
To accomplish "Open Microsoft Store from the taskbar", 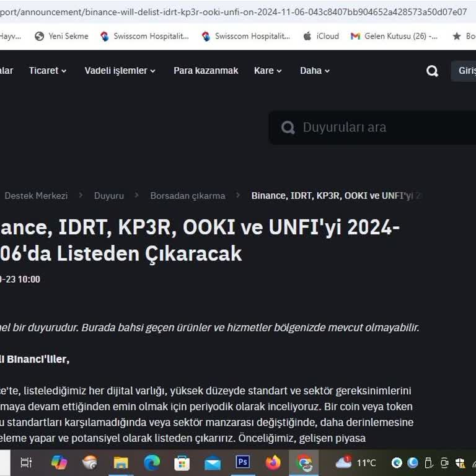I will 182,463.
